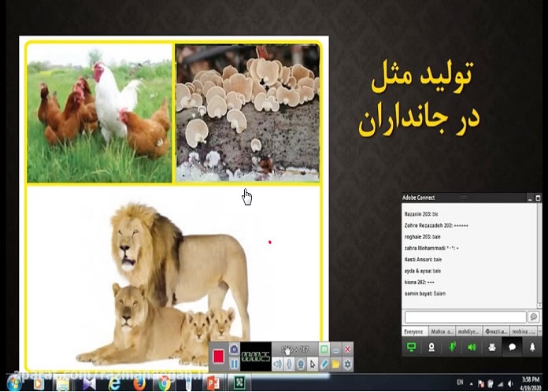Toggle microphone capture in recorder toolbar
The image size is (548, 392).
pyautogui.click(x=289, y=364)
